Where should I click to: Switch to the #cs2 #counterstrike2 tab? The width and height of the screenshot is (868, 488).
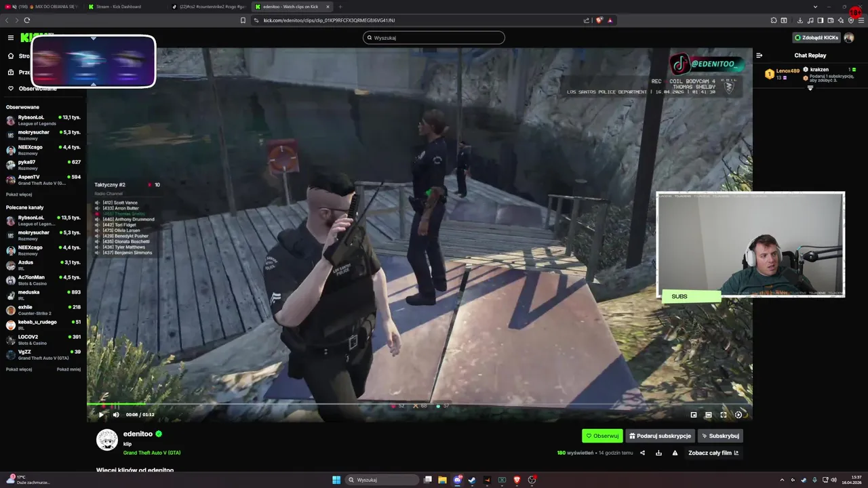[209, 6]
